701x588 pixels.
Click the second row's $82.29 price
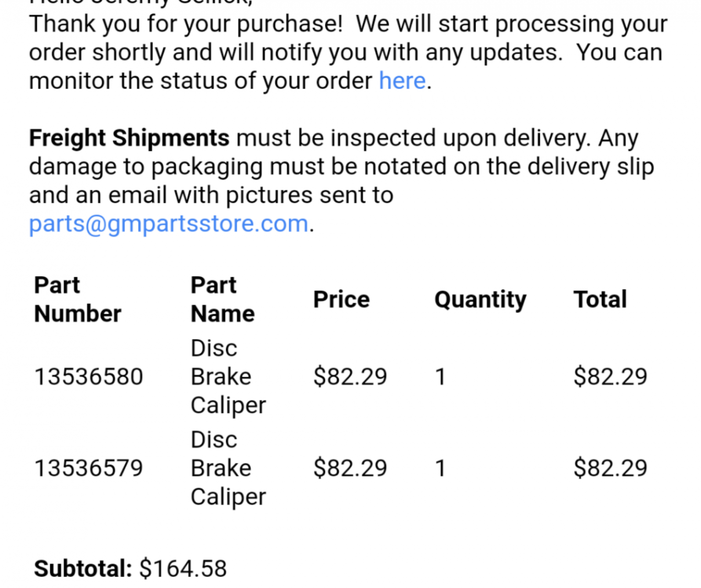pyautogui.click(x=350, y=468)
